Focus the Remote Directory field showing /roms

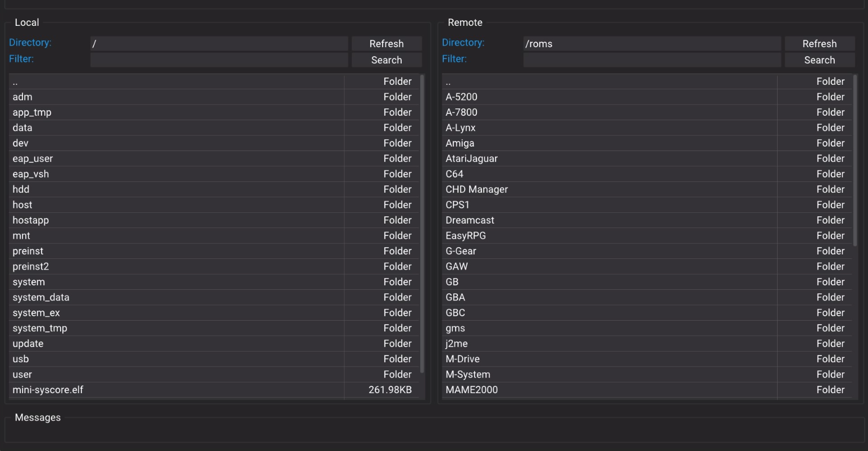pyautogui.click(x=652, y=44)
